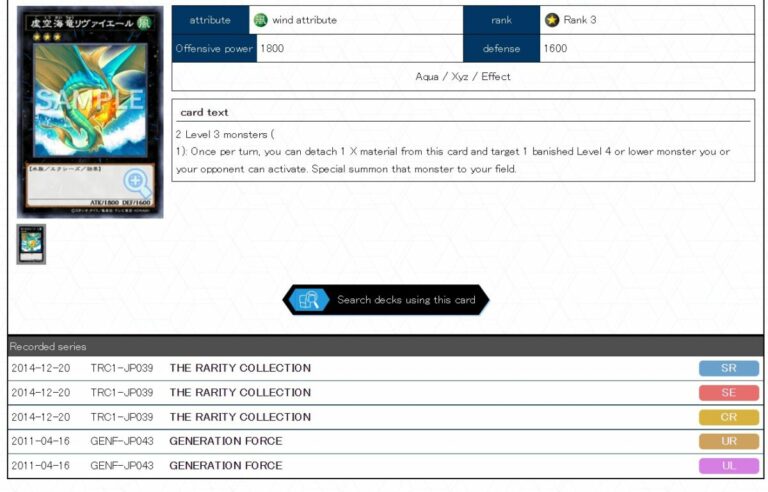Click the large SAMPLE card artwork
Viewport: 768px width, 492px height.
click(89, 100)
